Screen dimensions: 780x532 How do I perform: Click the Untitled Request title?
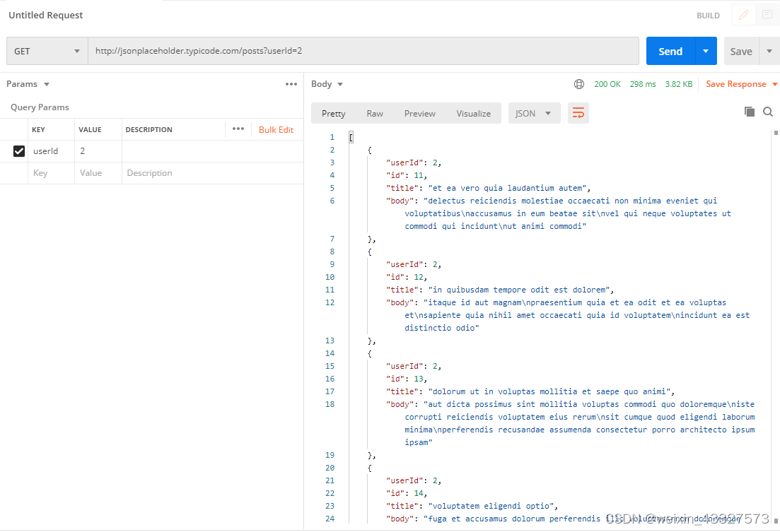pos(46,15)
